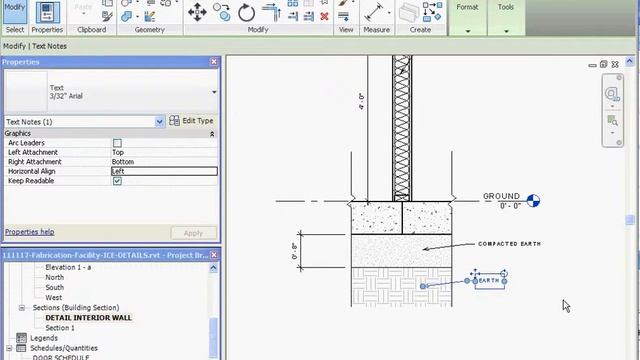Enable the Arc Leaders checkbox
This screenshot has height=360, width=640.
pyautogui.click(x=117, y=143)
